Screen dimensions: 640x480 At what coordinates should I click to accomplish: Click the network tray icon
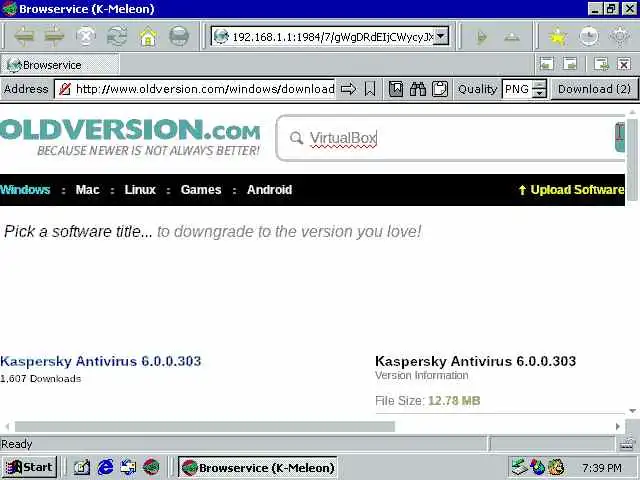(x=520, y=467)
